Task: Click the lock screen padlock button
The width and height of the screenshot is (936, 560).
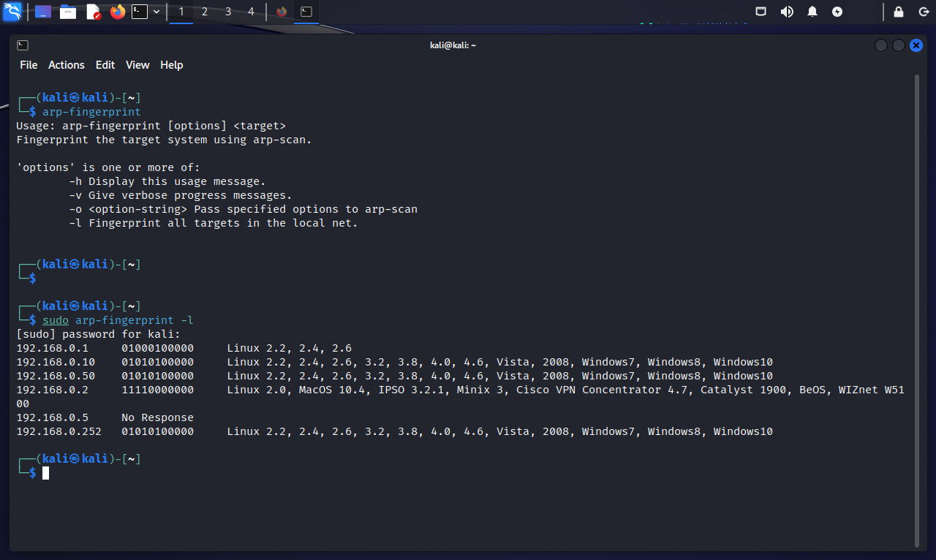Action: pos(899,12)
